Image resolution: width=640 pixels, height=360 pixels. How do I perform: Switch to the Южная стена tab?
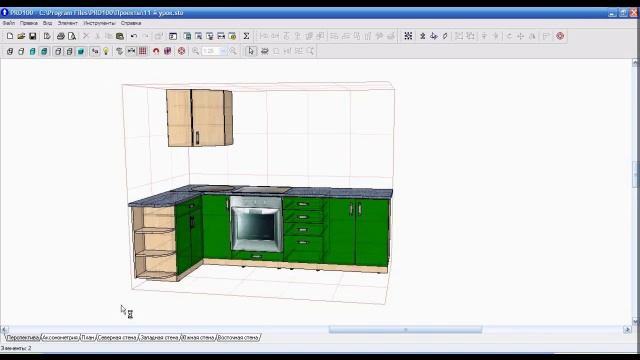pos(198,338)
